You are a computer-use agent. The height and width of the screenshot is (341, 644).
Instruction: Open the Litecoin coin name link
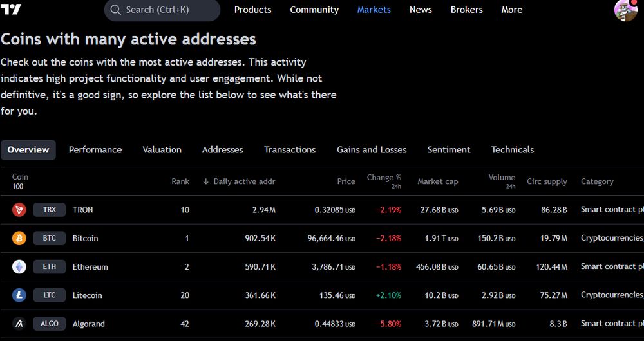point(88,295)
